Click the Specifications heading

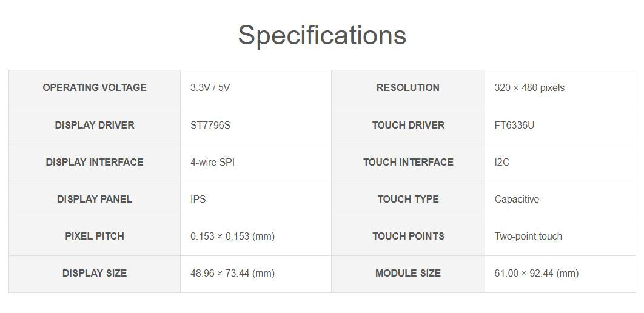tap(322, 35)
